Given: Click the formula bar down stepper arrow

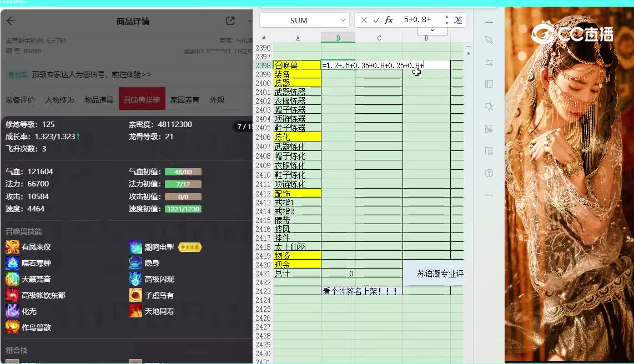Looking at the screenshot, I should 447,23.
